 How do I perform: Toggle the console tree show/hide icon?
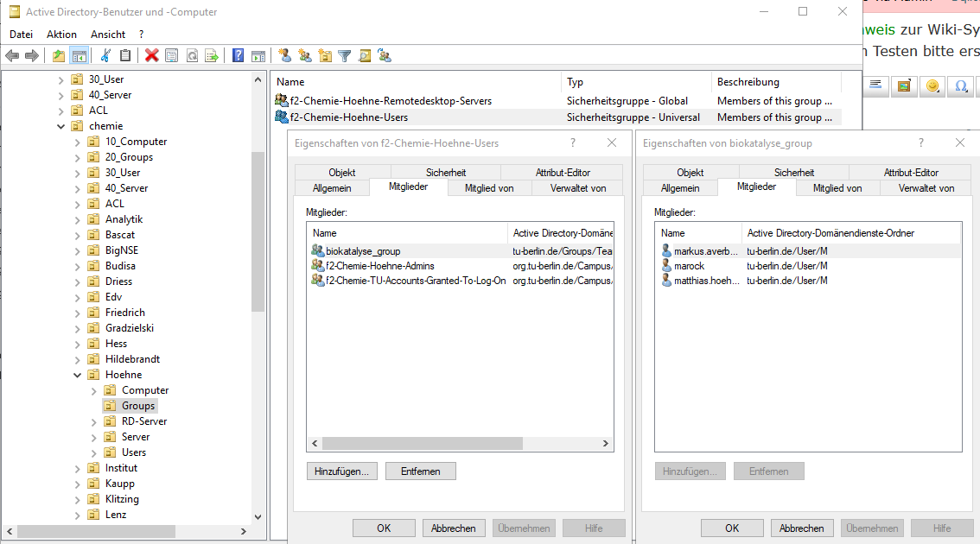[x=80, y=55]
